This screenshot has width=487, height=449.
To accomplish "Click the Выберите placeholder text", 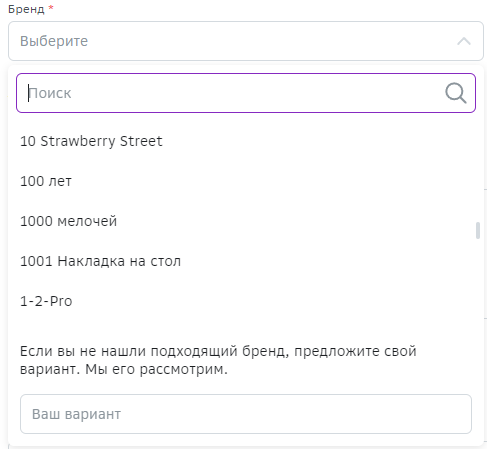I will (54, 41).
